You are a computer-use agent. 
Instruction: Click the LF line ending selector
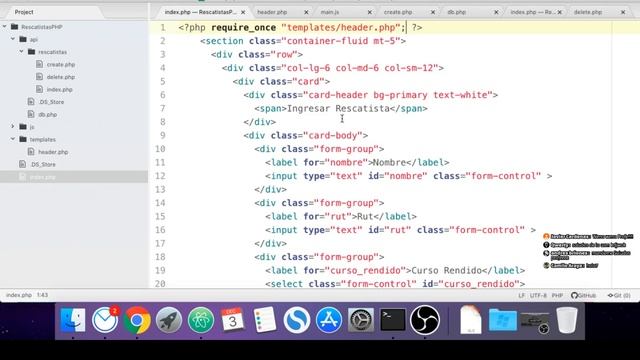522,295
